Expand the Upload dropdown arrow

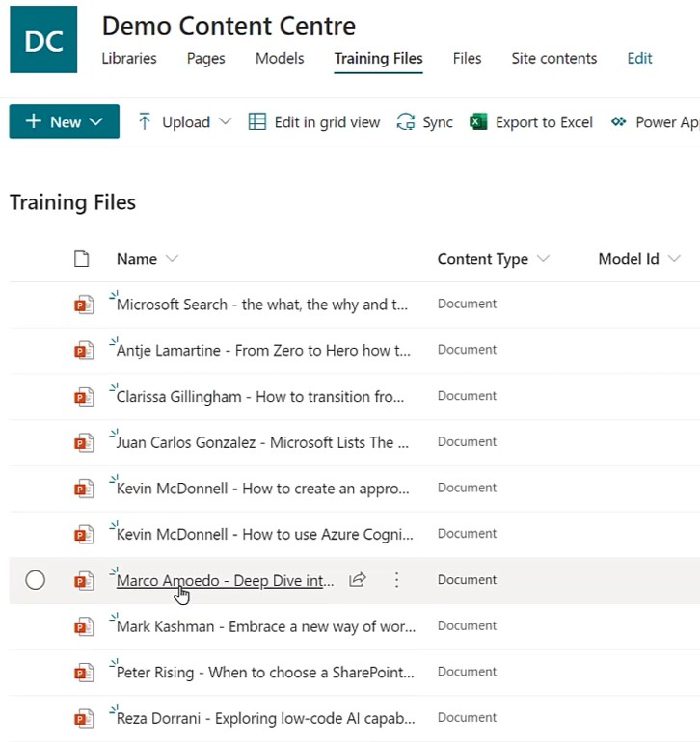(x=226, y=122)
